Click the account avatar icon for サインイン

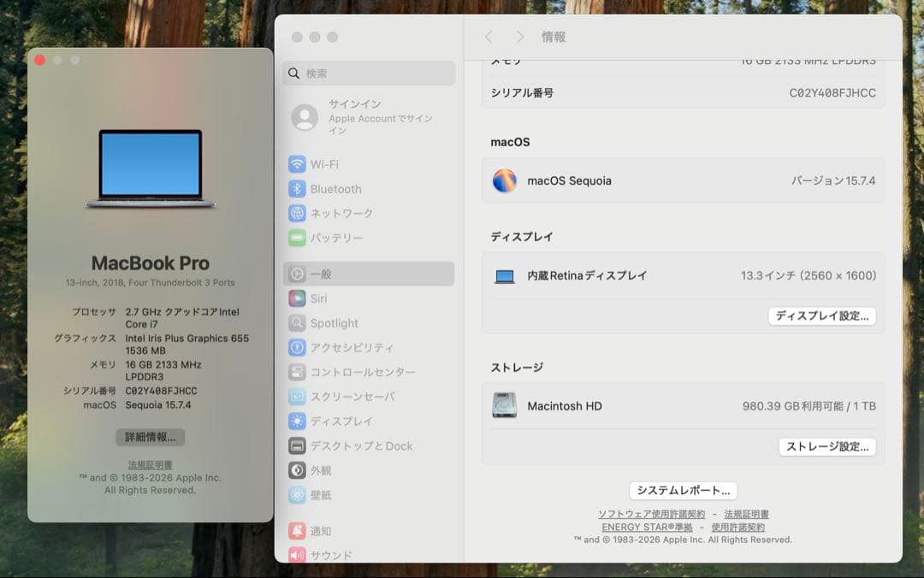click(305, 117)
